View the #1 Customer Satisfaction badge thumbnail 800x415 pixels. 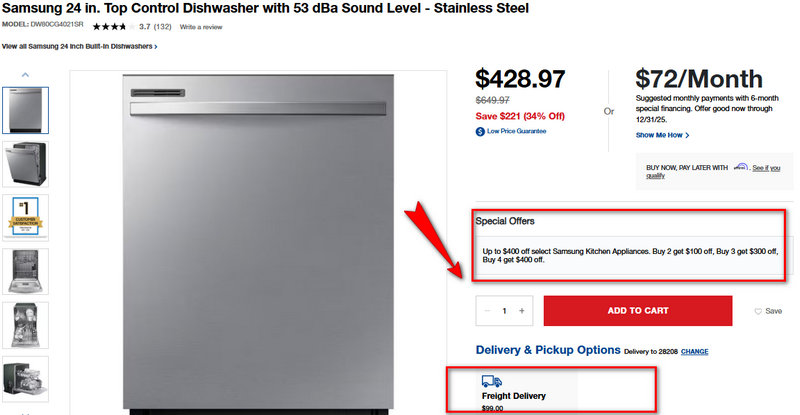(x=25, y=217)
